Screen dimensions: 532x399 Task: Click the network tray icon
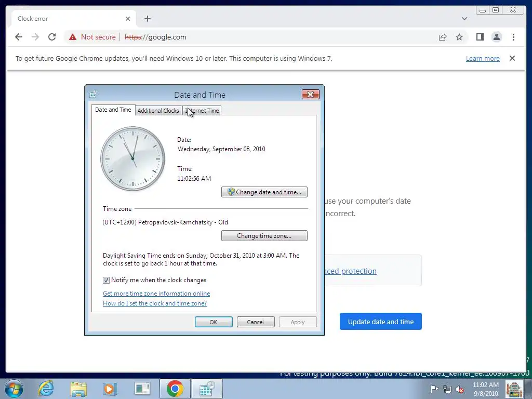point(447,389)
